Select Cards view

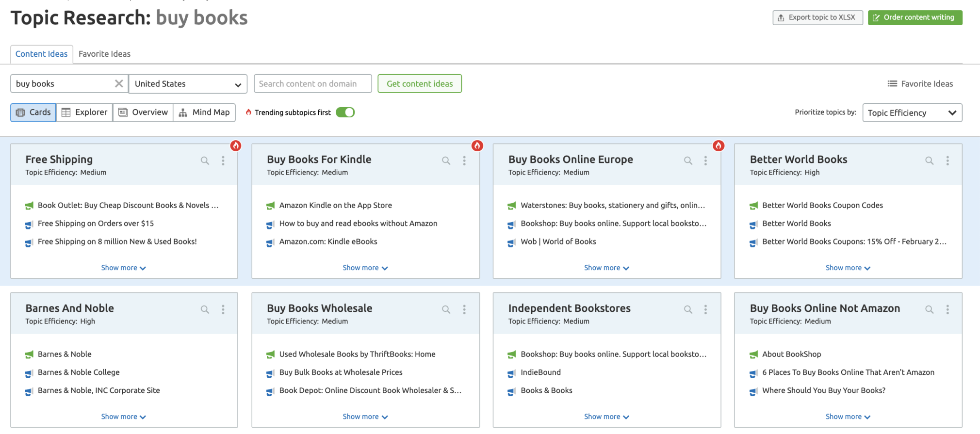point(33,113)
